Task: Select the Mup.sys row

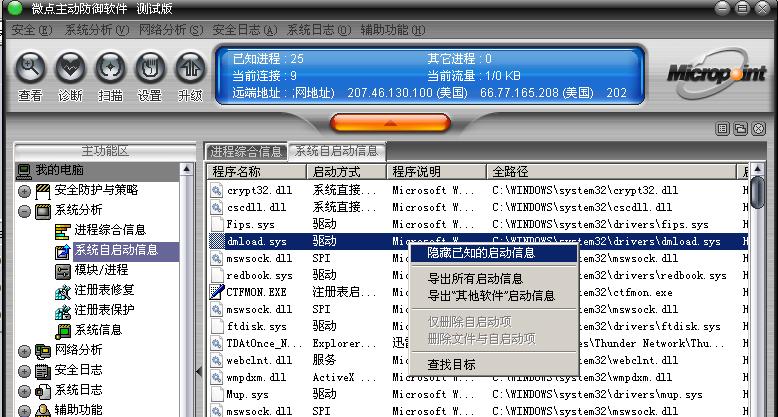Action: 478,395
